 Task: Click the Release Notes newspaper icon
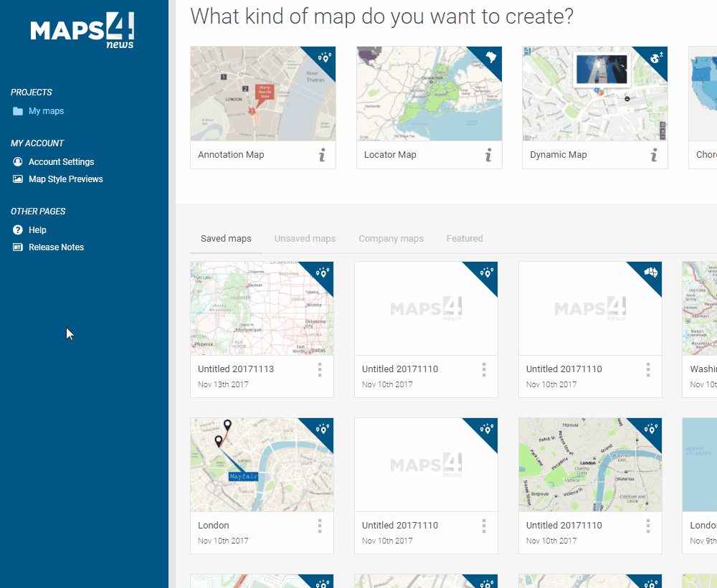click(18, 247)
